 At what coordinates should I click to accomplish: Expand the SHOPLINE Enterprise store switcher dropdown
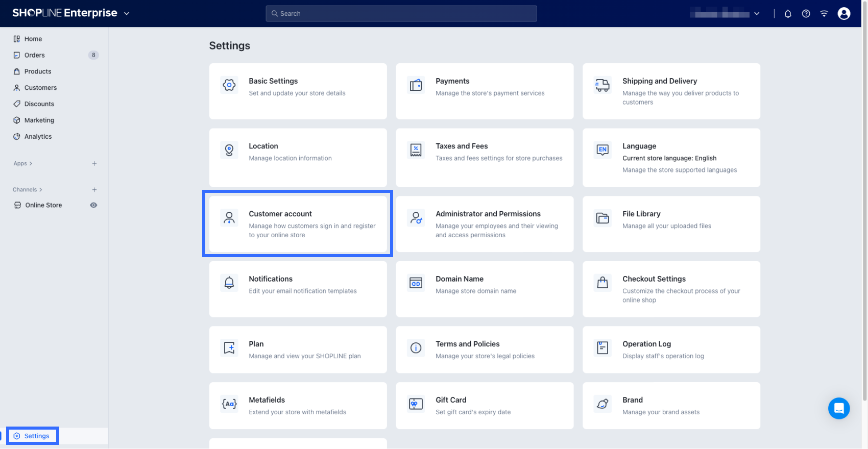(x=127, y=14)
